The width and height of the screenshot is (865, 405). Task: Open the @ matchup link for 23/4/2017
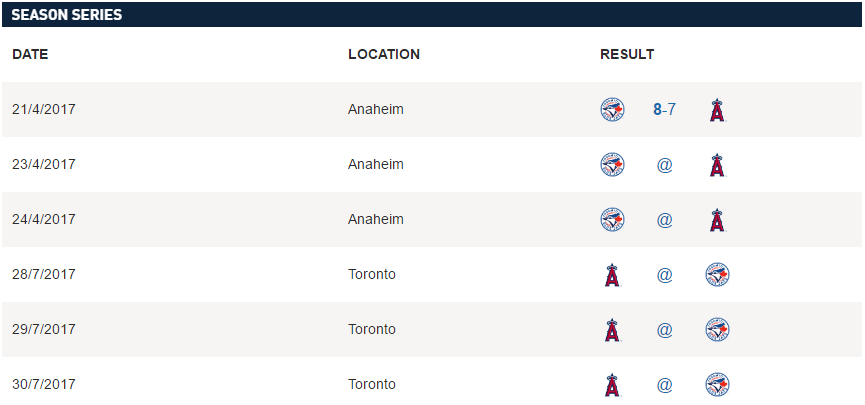(665, 164)
